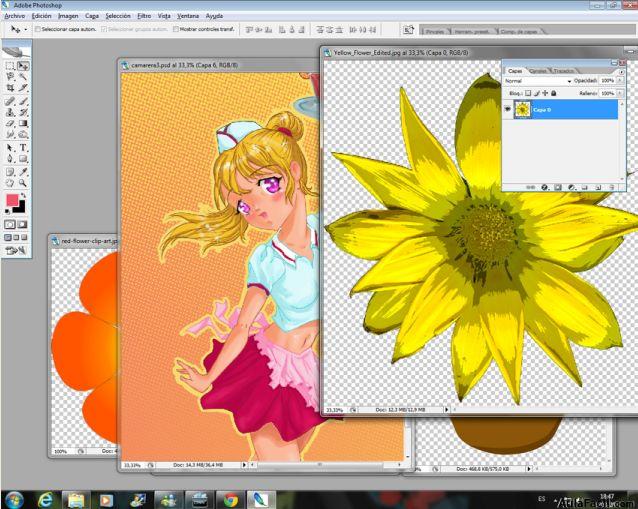Select the Zoom tool

point(23,183)
